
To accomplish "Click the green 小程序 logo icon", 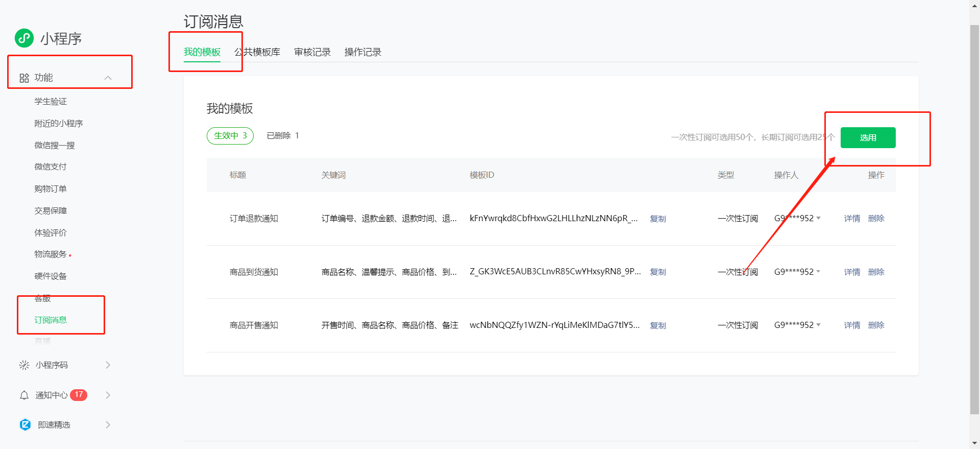I will point(24,38).
